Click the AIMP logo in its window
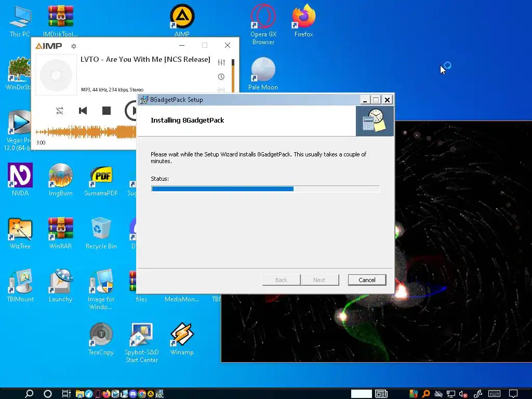532x399 pixels. (48, 46)
